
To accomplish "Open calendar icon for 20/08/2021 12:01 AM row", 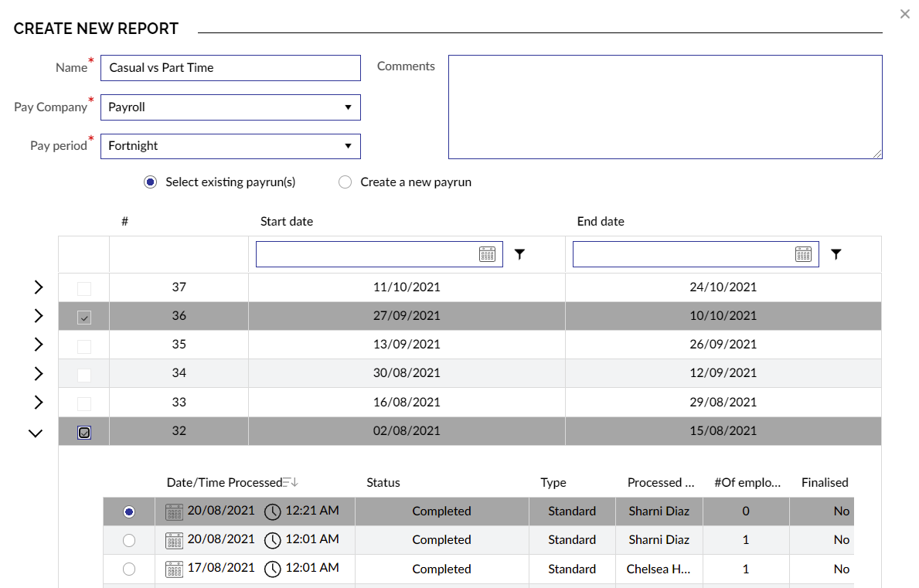I will 174,540.
